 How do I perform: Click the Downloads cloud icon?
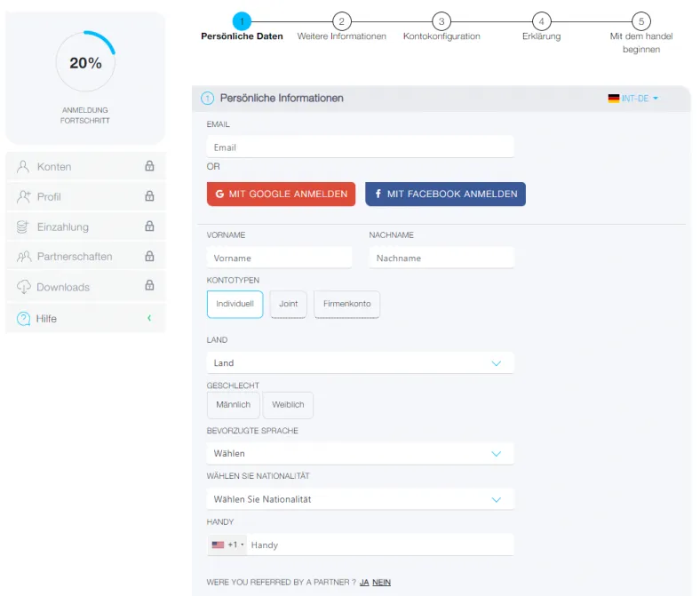[23, 287]
